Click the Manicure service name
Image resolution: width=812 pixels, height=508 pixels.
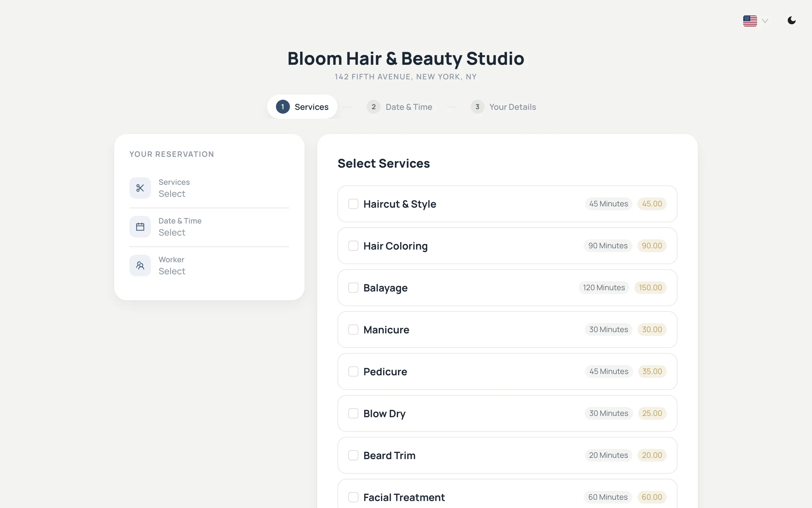[x=386, y=330]
